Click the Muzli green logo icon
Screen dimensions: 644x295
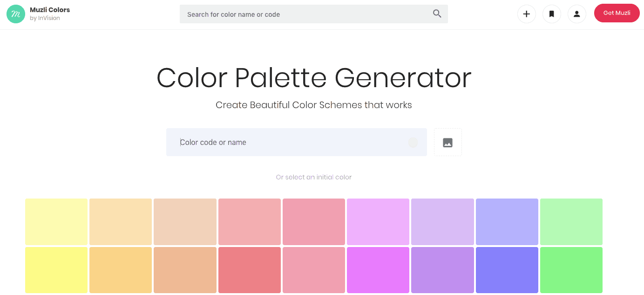point(16,14)
